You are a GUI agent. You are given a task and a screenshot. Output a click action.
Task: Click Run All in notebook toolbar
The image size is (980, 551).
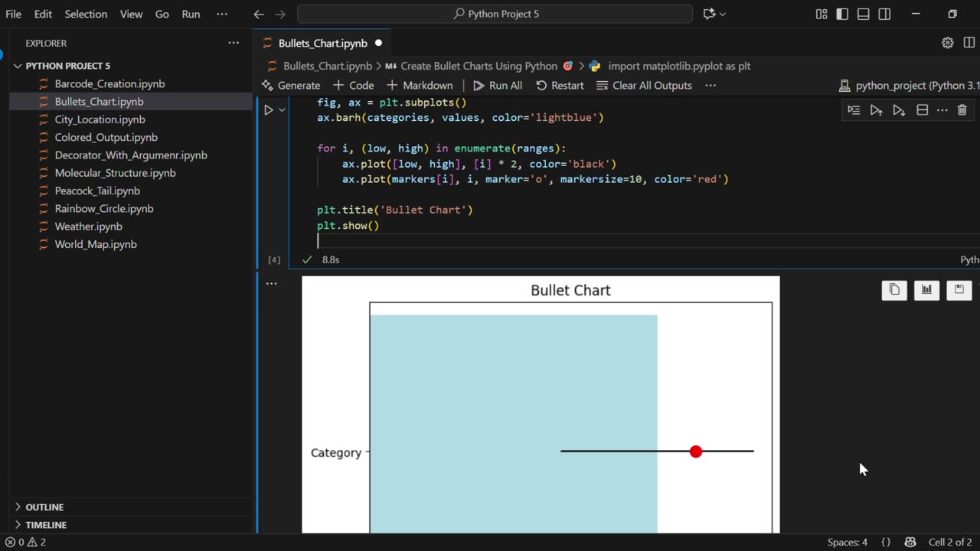click(x=498, y=85)
